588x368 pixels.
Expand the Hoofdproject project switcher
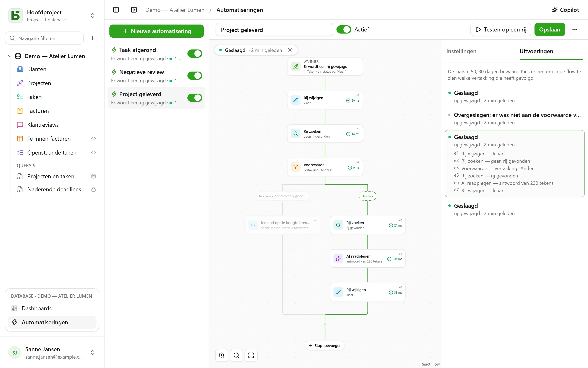point(92,16)
